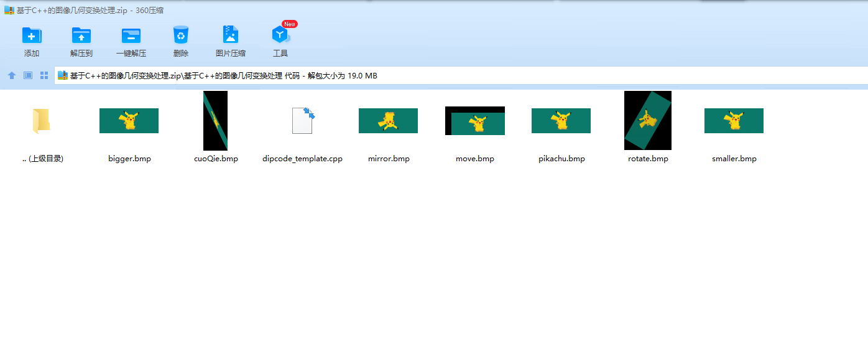Click the bigger.bmp file name
The height and width of the screenshot is (343, 868).
point(129,159)
